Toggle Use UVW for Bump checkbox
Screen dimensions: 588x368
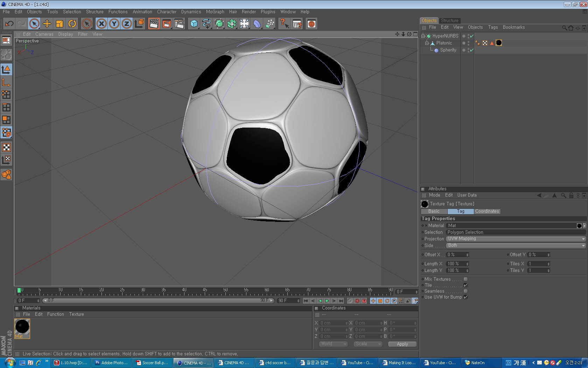(465, 297)
